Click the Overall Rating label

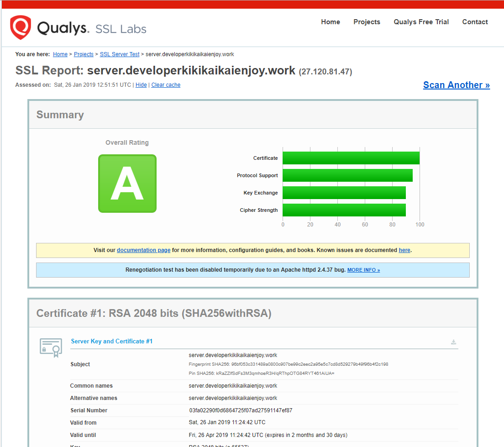(x=127, y=142)
